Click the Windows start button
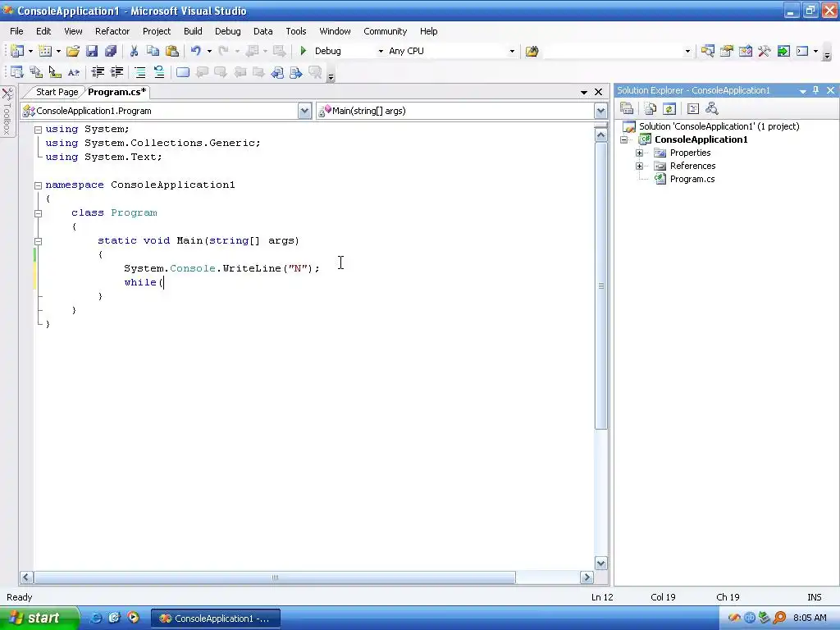The height and width of the screenshot is (630, 840). (39, 619)
